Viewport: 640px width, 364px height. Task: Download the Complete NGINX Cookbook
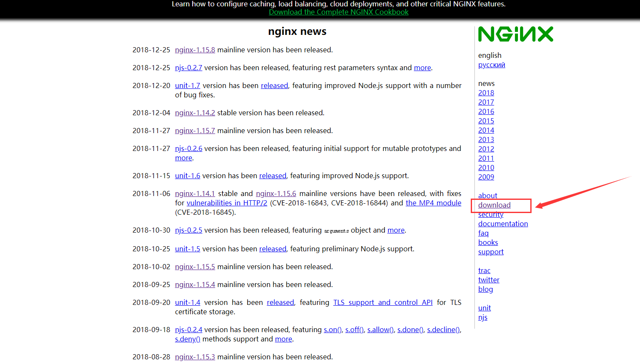tap(338, 12)
